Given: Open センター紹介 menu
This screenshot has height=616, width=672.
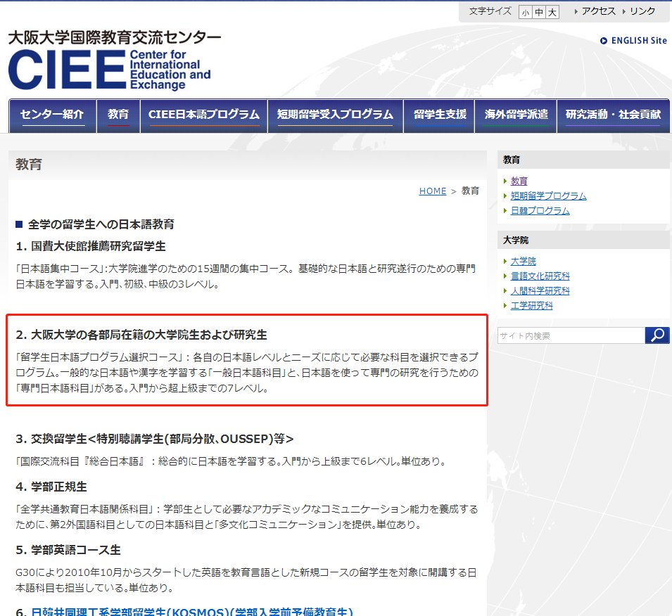Looking at the screenshot, I should pyautogui.click(x=52, y=115).
